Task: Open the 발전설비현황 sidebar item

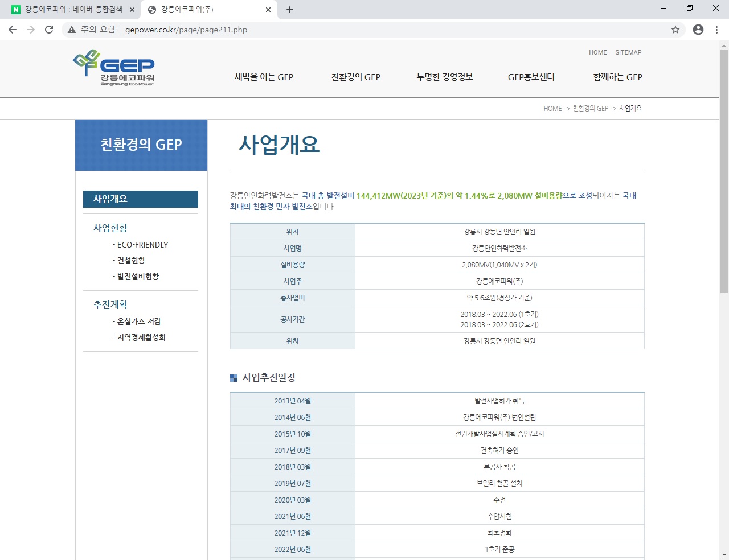Action: 136,277
